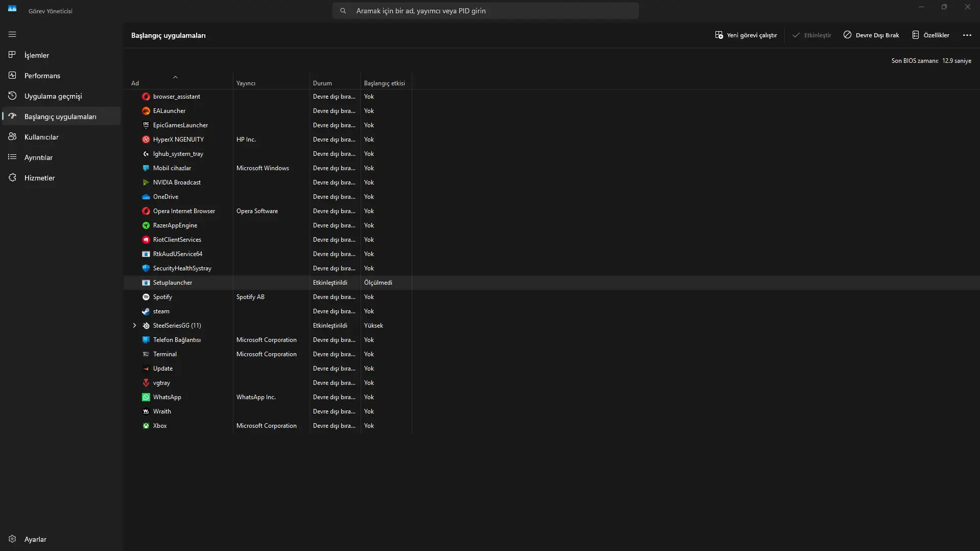Select Başlangıç uygulamaları in sidebar
This screenshot has height=551, width=980.
pos(61,117)
